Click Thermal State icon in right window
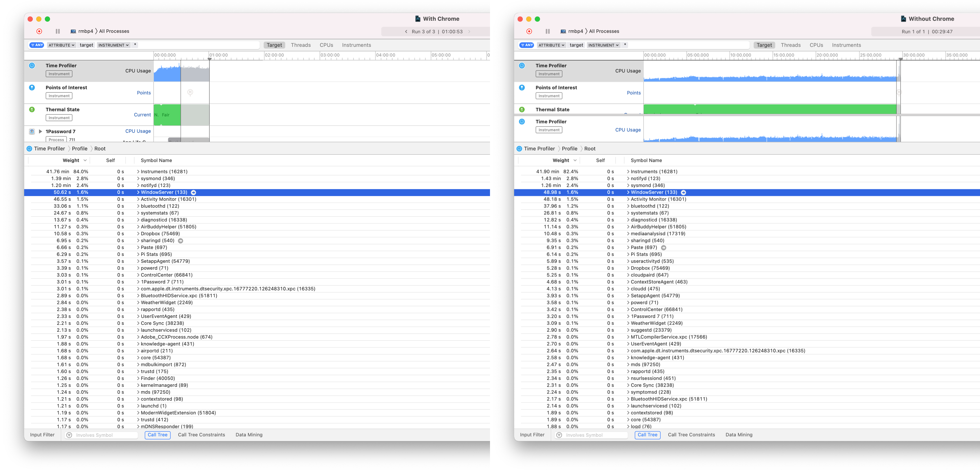This screenshot has width=980, height=473. point(522,110)
